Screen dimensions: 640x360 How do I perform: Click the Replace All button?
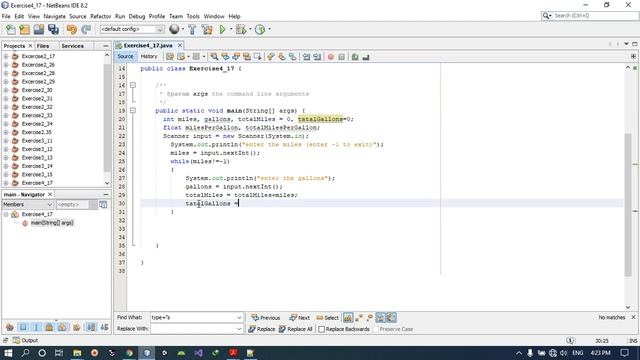pos(296,329)
